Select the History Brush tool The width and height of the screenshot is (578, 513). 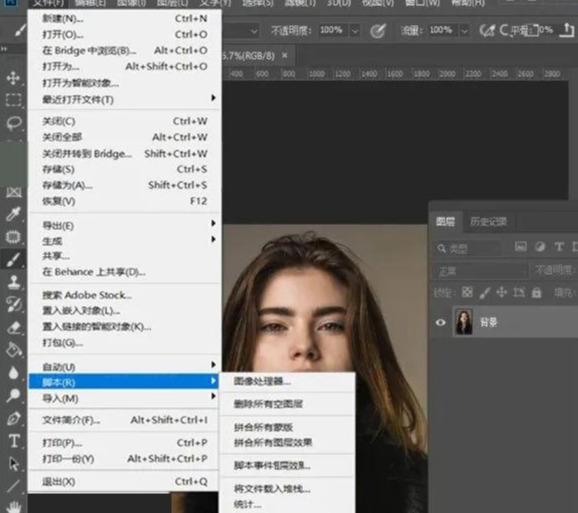click(14, 305)
